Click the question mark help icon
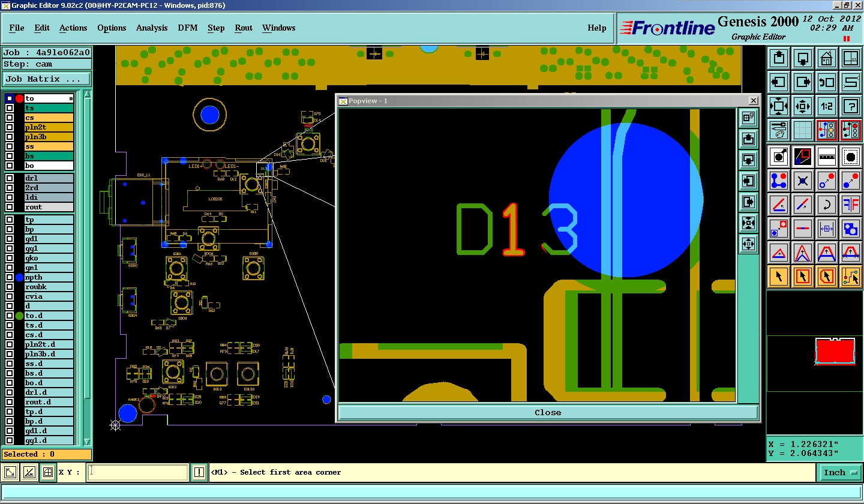The width and height of the screenshot is (864, 504). point(851,106)
